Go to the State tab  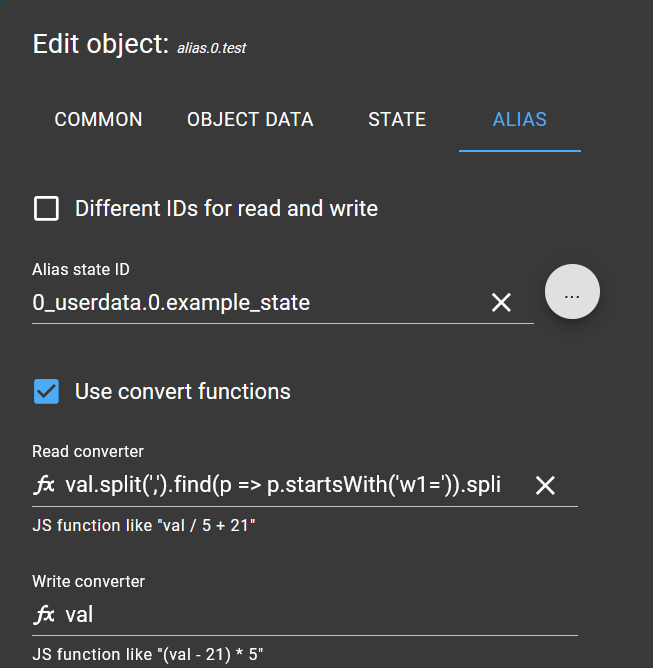397,119
